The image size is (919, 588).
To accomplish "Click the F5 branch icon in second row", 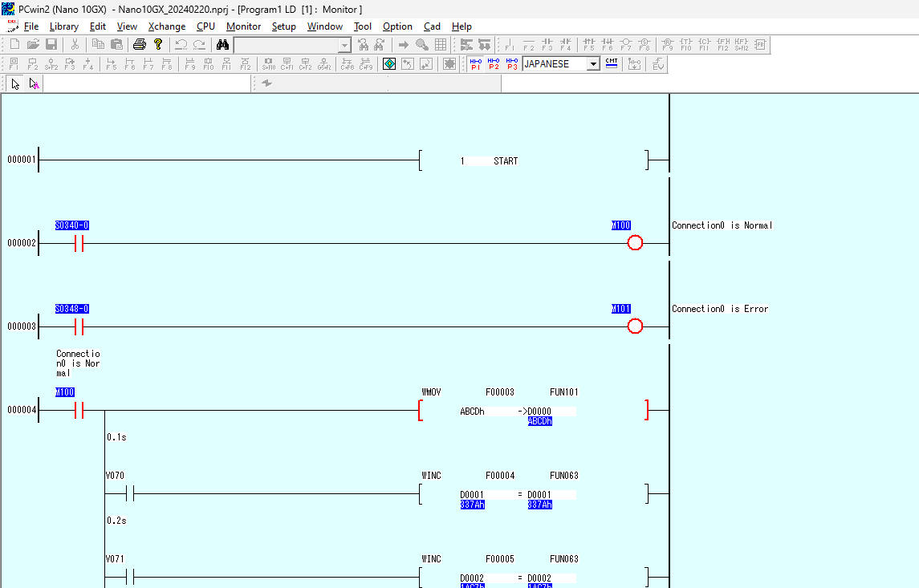I will point(112,64).
